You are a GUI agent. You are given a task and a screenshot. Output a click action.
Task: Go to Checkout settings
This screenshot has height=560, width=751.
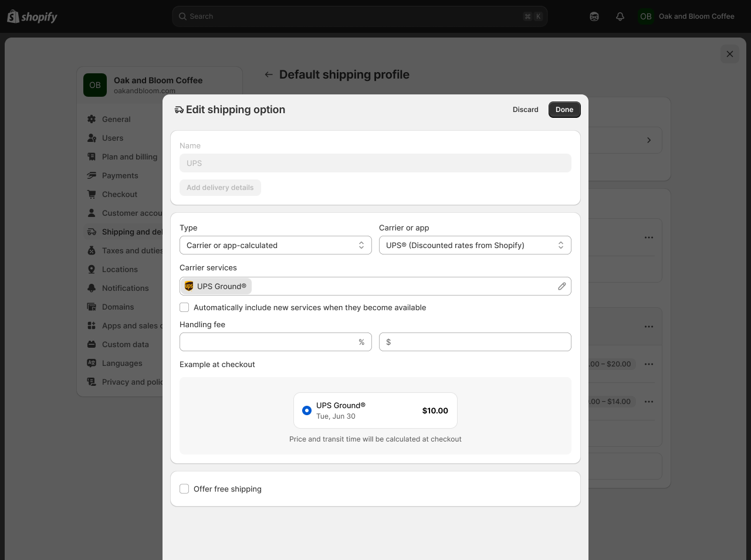click(x=120, y=194)
